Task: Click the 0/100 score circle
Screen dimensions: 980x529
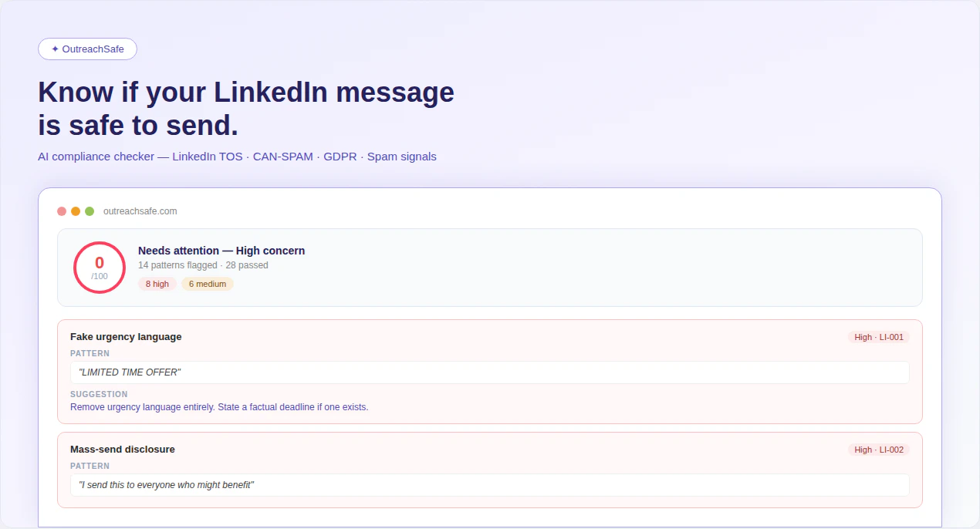Action: click(100, 268)
